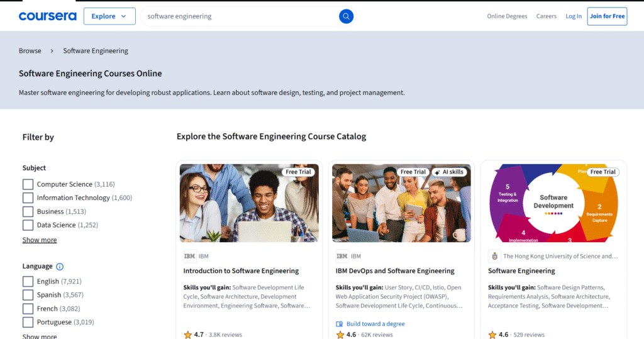The image size is (644, 339).
Task: Toggle the Spanish language filter
Action: (x=28, y=295)
